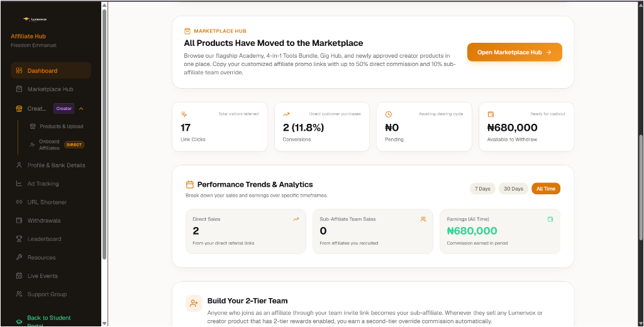Click the Performance Trends calendar icon
This screenshot has height=327, width=644.
coord(190,184)
